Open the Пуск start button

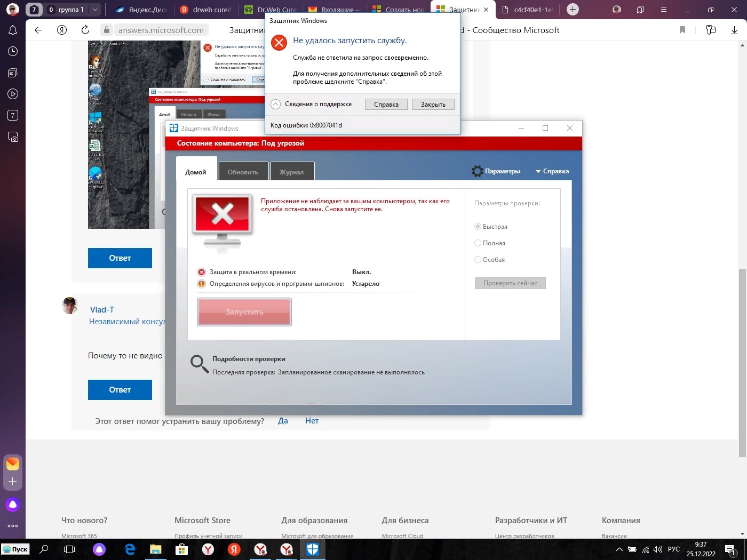(x=15, y=549)
